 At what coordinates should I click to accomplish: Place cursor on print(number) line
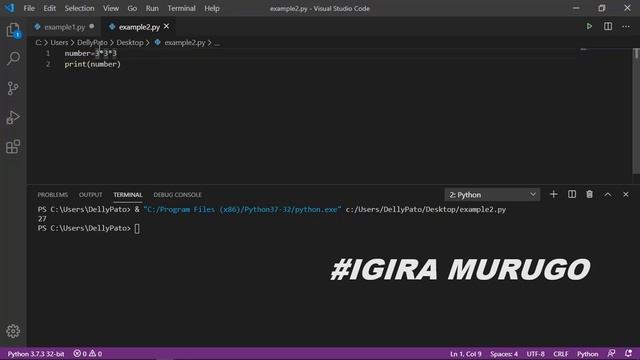[x=93, y=64]
